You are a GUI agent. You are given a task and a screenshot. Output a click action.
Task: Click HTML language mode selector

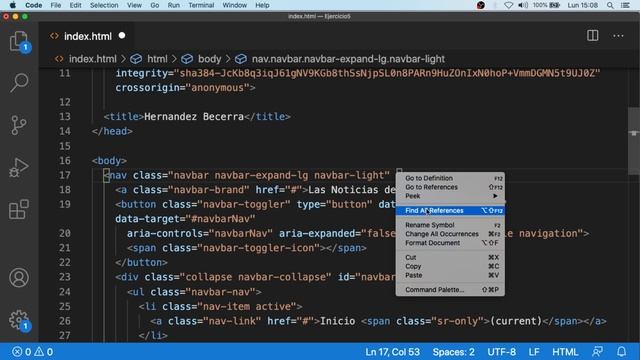coord(565,352)
